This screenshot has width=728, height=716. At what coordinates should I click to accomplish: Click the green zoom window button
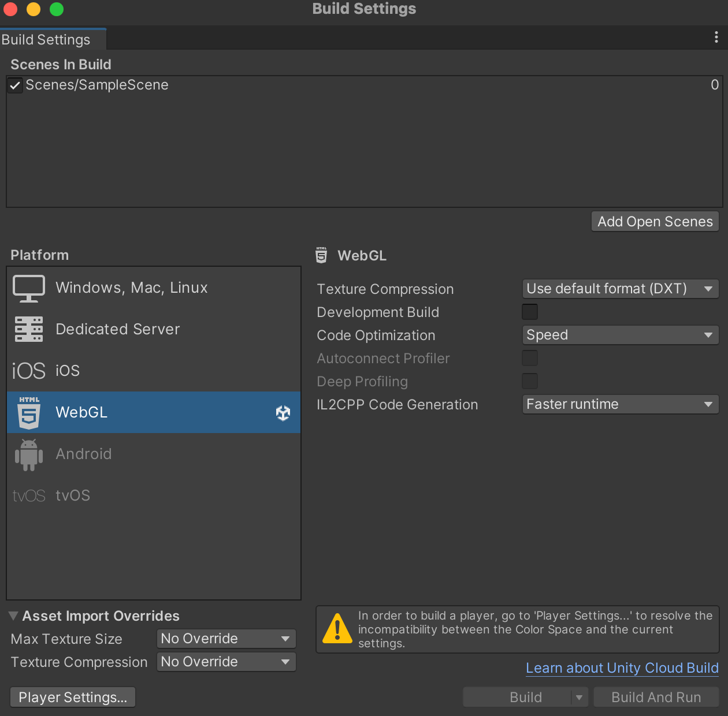pyautogui.click(x=57, y=9)
